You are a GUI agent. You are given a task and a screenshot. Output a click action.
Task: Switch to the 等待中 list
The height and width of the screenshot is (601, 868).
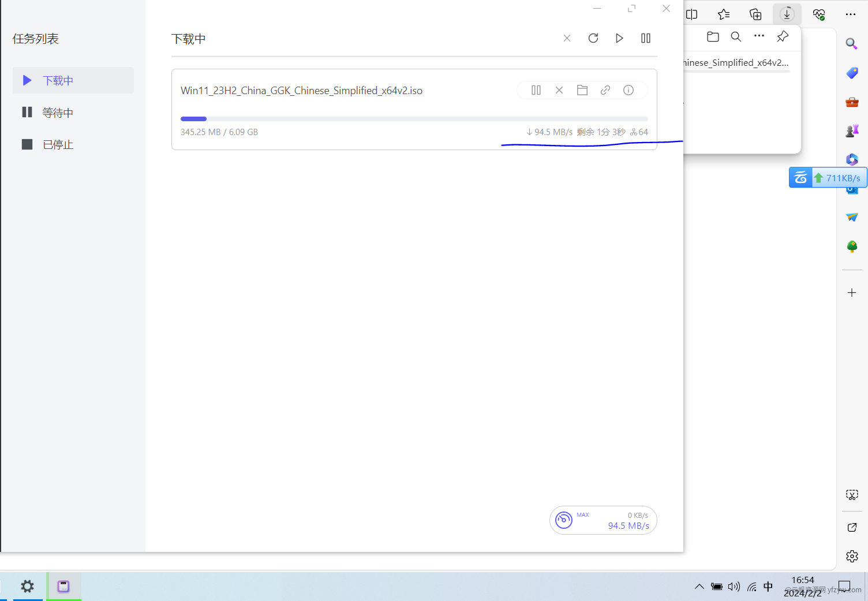(73, 113)
